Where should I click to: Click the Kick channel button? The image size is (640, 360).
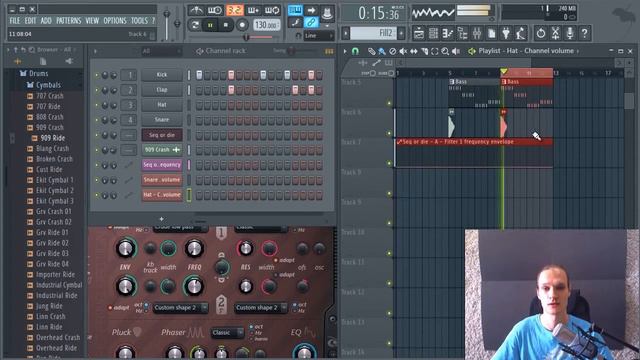tap(162, 75)
